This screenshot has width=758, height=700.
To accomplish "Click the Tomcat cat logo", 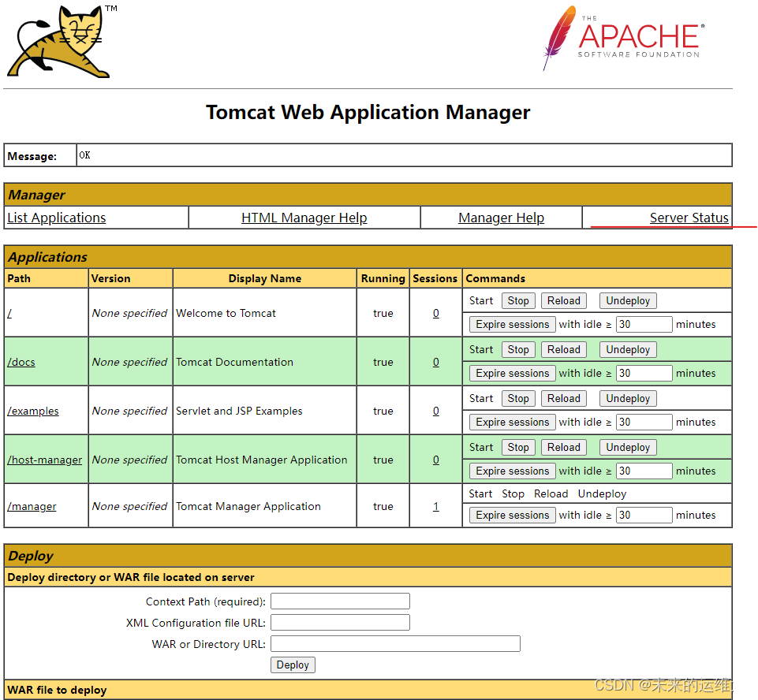I will click(x=59, y=42).
